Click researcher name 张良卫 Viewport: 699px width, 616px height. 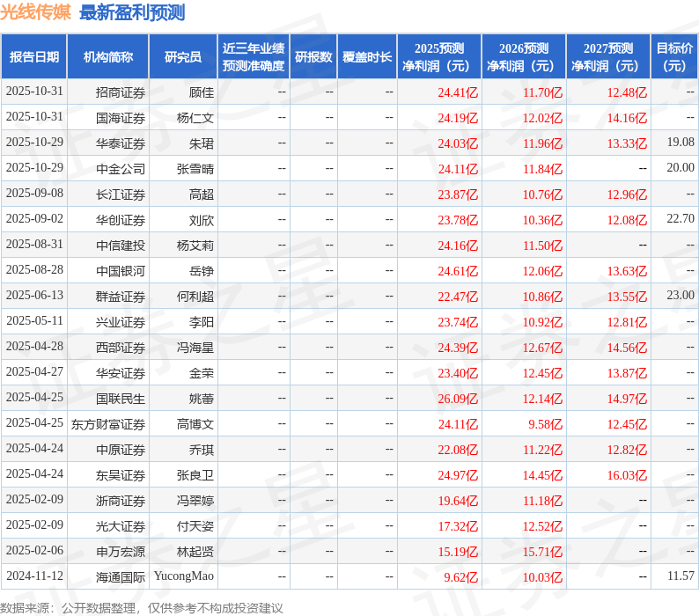(195, 475)
